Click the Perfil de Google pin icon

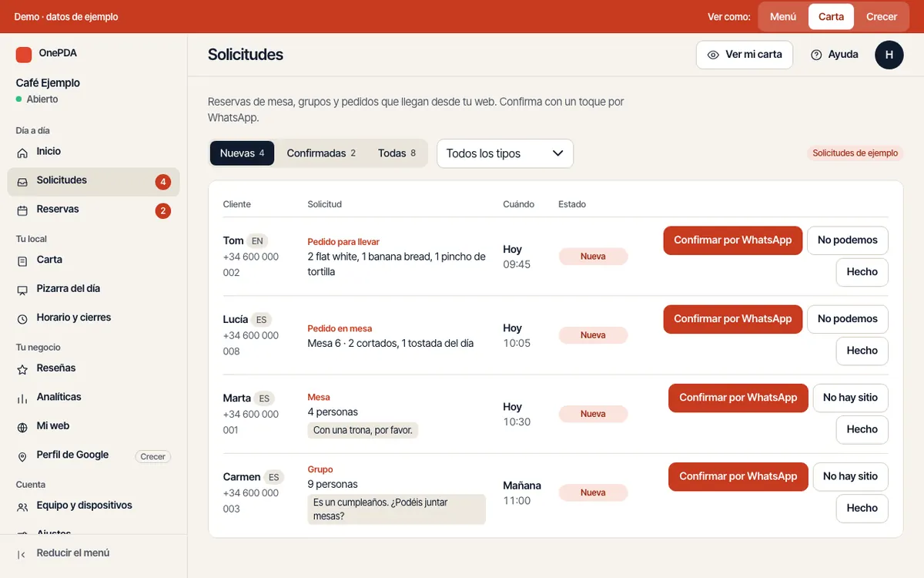(22, 456)
